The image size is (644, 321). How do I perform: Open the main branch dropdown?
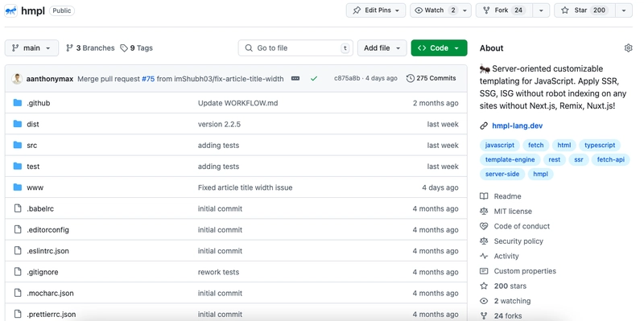point(31,48)
